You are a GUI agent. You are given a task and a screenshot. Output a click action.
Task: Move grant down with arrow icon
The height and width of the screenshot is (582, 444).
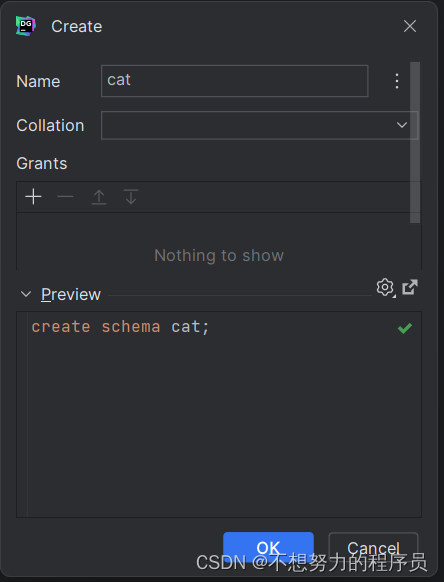point(131,197)
